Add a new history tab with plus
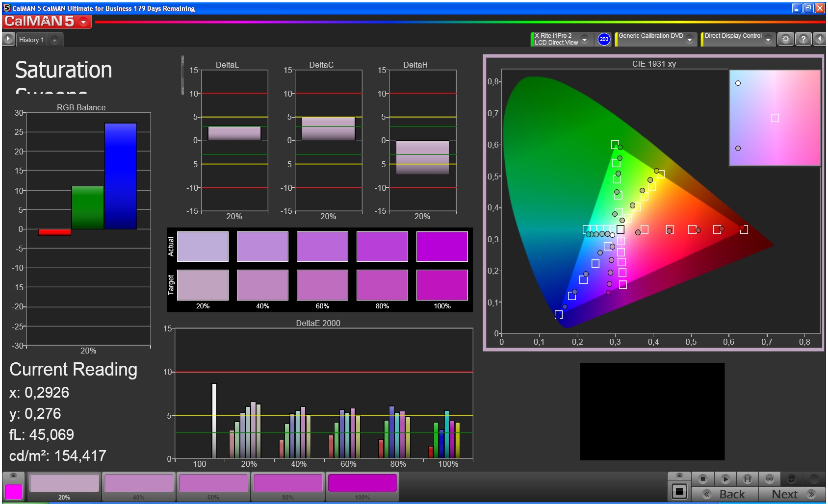This screenshot has width=828, height=504. pos(54,40)
